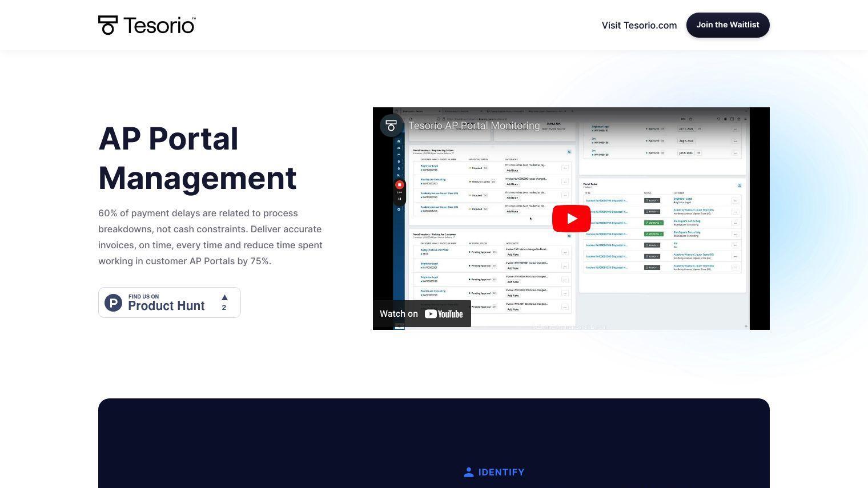The width and height of the screenshot is (868, 488).
Task: Click the Product Hunt upvote arrow
Action: (x=224, y=297)
